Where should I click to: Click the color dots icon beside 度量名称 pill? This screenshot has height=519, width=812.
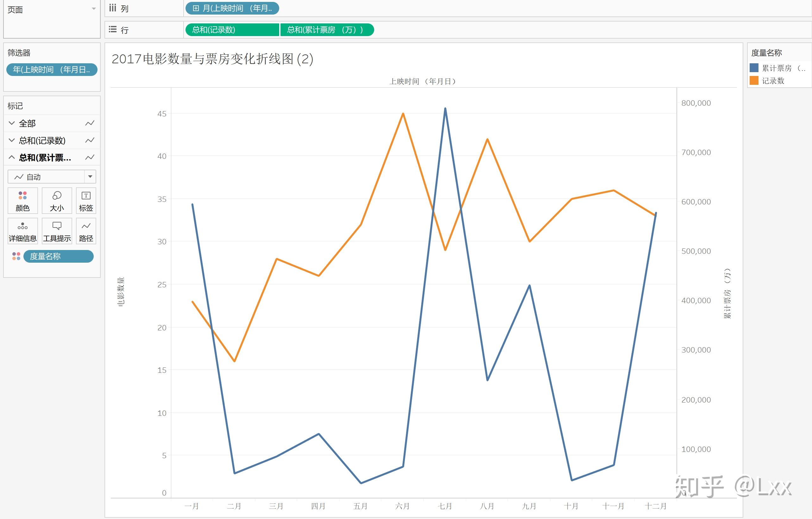point(16,256)
